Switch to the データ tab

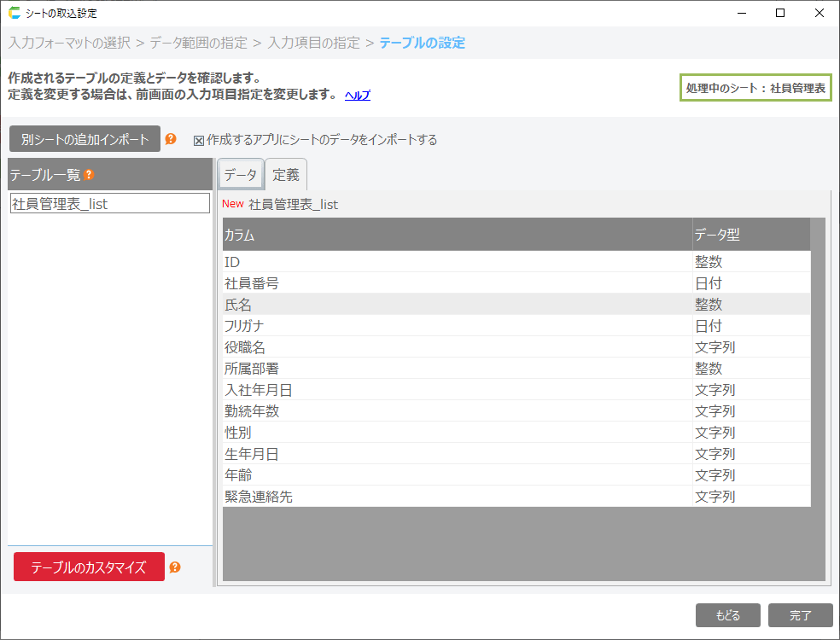[240, 174]
